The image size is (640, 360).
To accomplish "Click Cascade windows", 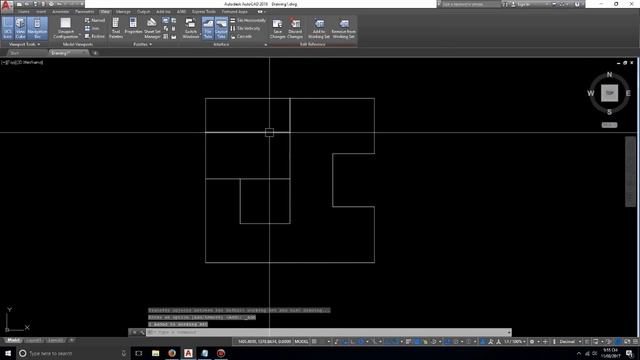I will point(241,36).
